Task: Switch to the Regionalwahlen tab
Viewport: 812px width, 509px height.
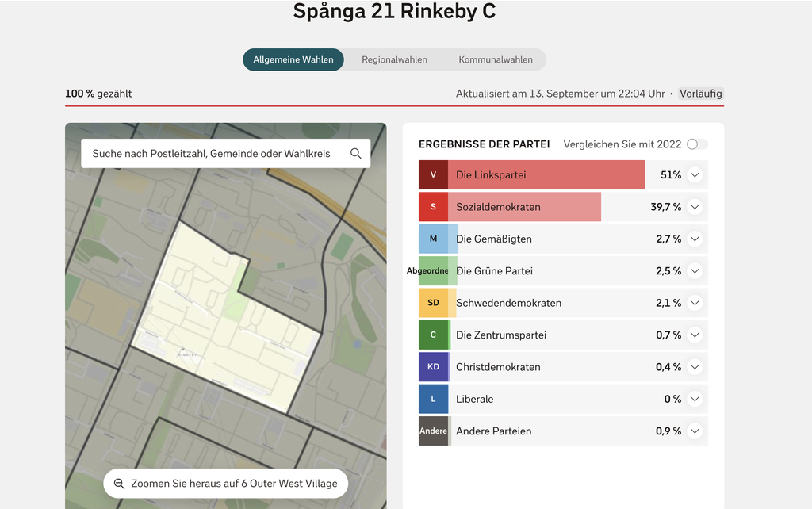Action: click(x=395, y=59)
